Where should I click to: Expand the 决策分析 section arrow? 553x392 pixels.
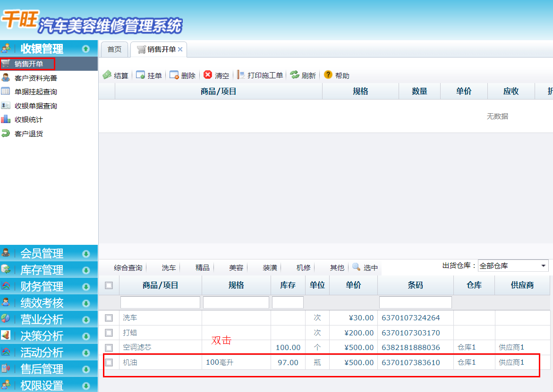(85, 336)
